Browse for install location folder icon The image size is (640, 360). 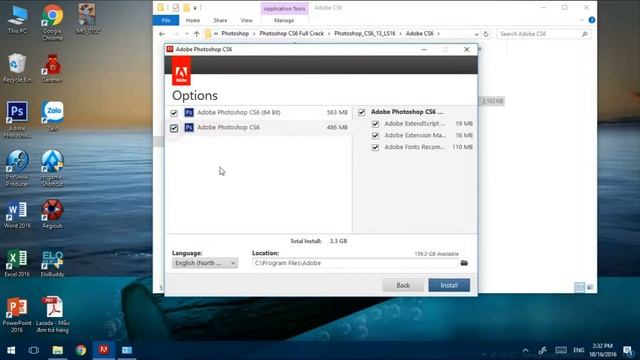(464, 263)
